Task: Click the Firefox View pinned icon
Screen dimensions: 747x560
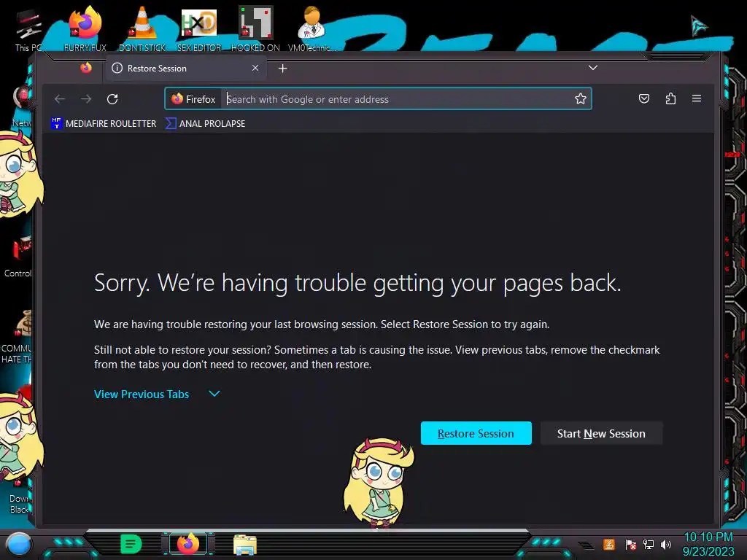Action: 86,68
